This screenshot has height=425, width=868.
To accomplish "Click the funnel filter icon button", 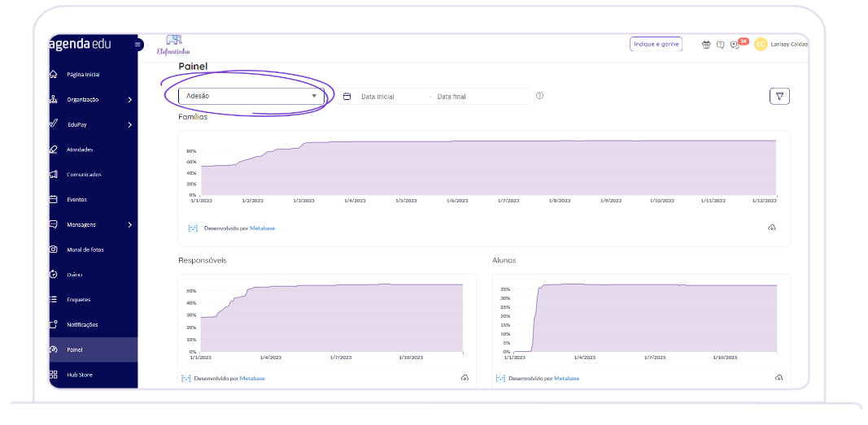I will click(x=779, y=96).
